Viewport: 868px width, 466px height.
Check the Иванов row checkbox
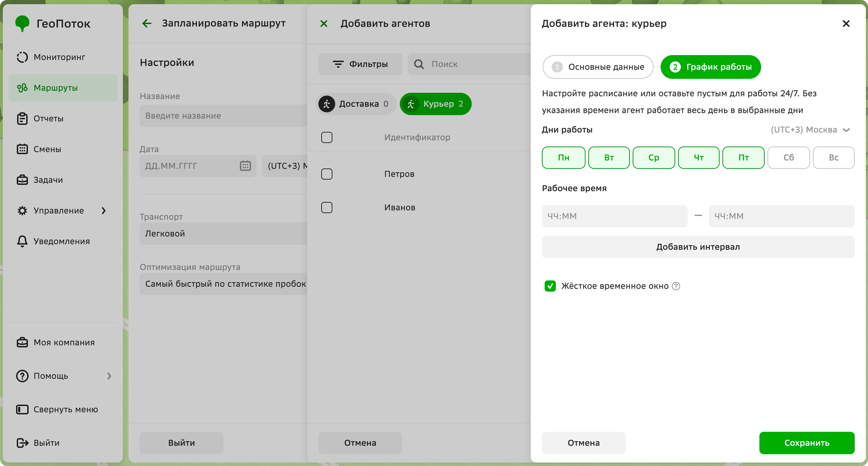[327, 207]
